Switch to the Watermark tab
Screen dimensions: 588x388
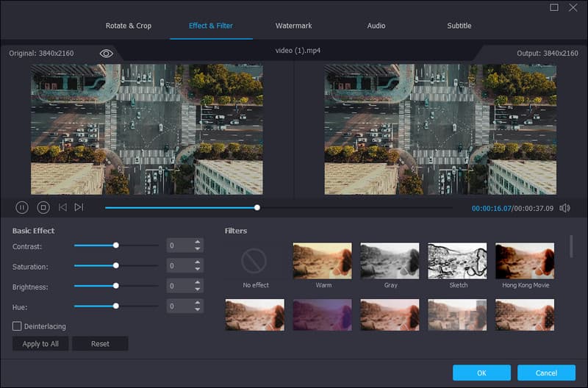pyautogui.click(x=293, y=26)
